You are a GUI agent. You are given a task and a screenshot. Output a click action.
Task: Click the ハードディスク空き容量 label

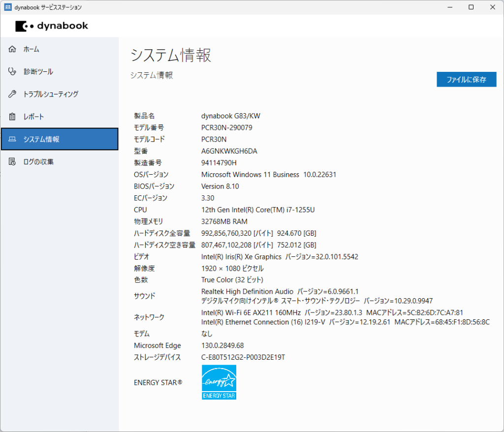(164, 245)
